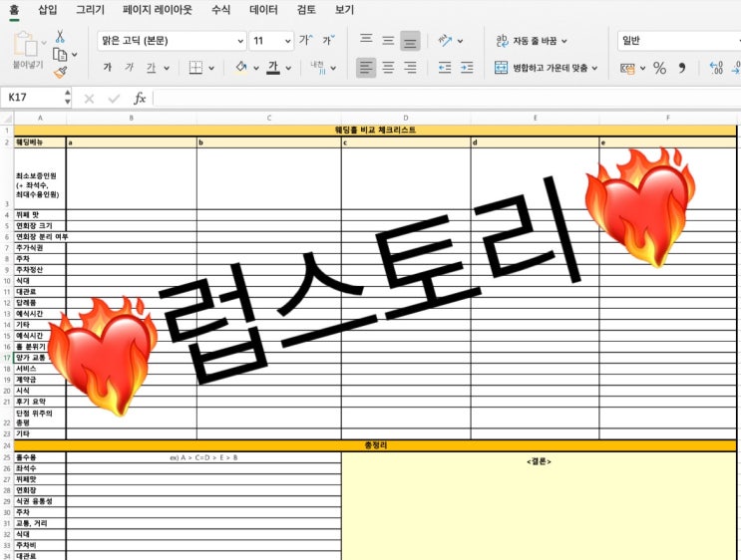Expand the Borders options arrow
This screenshot has width=741, height=560.
tap(211, 69)
